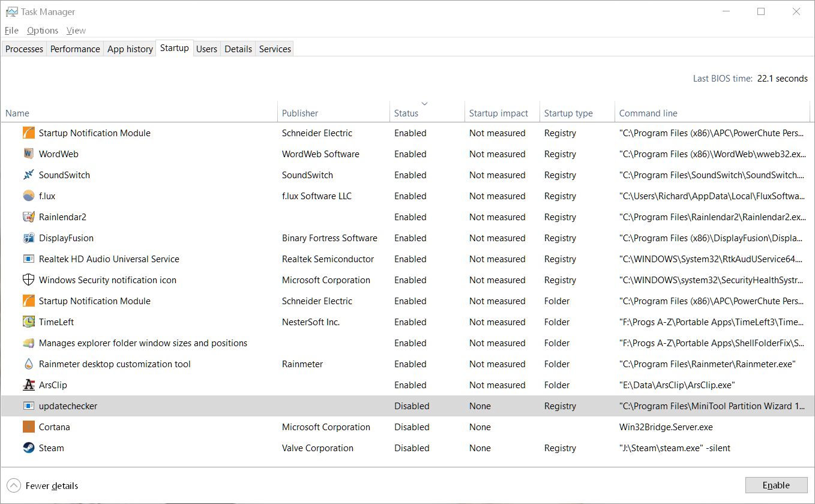Select the Valve Corporation publisher cell
Viewport: 815px width, 504px height.
point(317,448)
